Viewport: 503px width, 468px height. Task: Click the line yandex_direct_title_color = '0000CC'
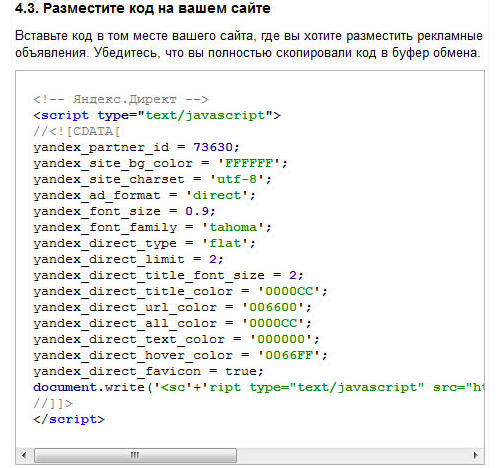(x=180, y=291)
